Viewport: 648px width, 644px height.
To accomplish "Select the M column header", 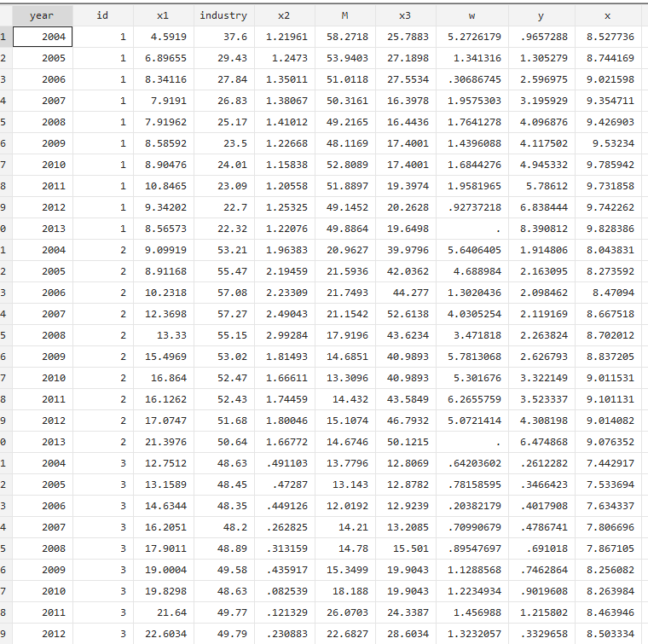I will 344,15.
